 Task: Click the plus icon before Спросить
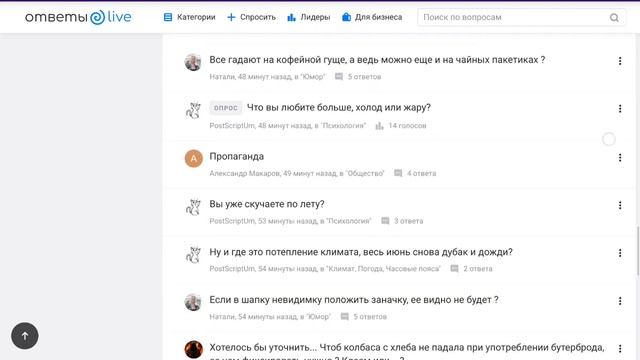tap(231, 17)
